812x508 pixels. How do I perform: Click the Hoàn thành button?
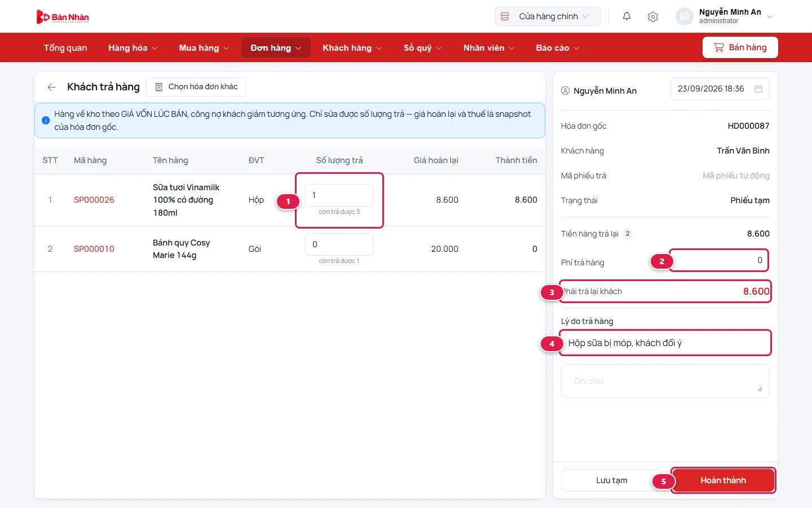tap(723, 480)
